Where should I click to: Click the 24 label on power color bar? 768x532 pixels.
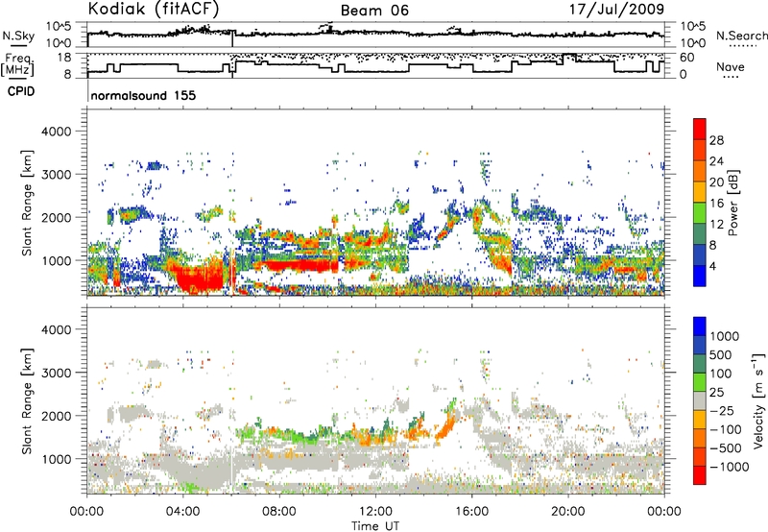(716, 161)
